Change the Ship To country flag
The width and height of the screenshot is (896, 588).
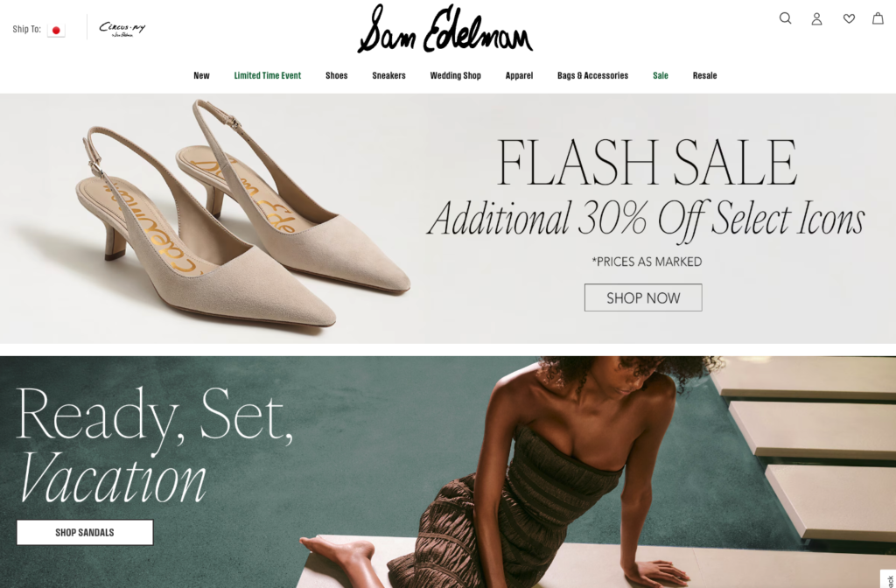pos(56,30)
